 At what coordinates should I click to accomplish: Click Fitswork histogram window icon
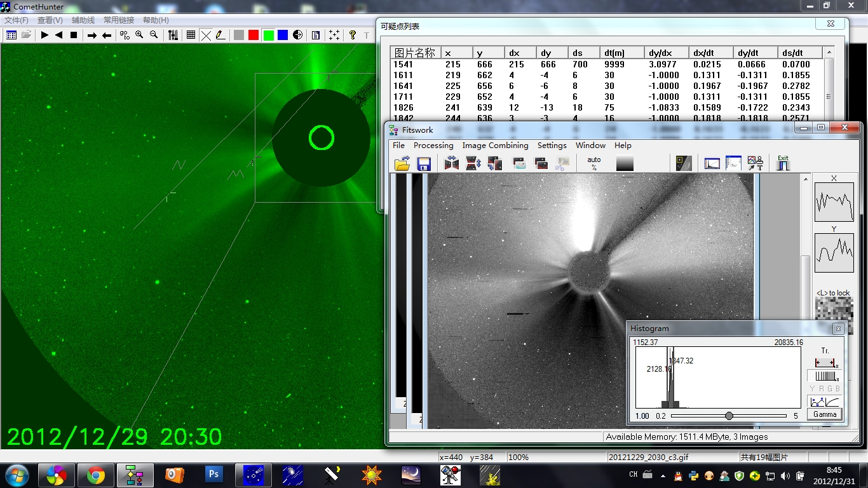click(x=712, y=164)
